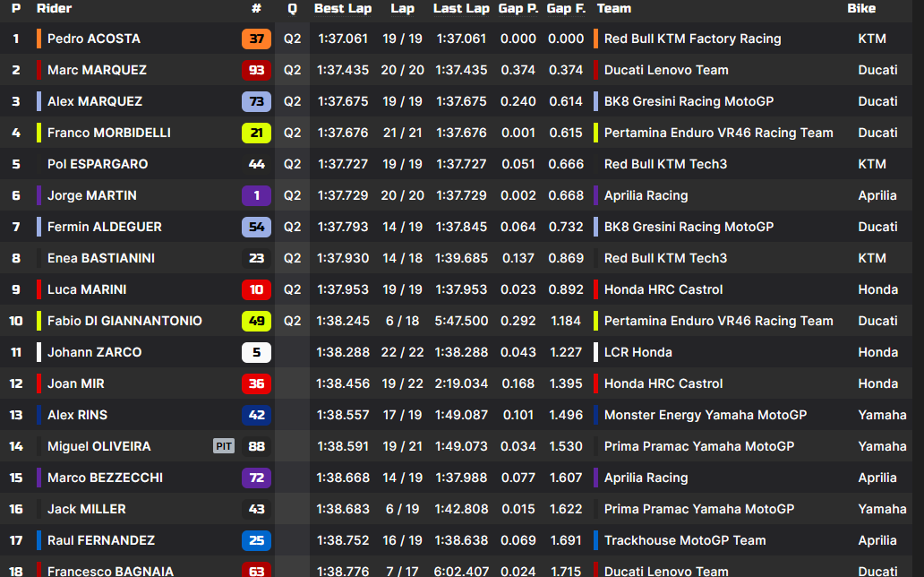The height and width of the screenshot is (577, 924).
Task: Click gap to first value 1.184
Action: click(566, 321)
